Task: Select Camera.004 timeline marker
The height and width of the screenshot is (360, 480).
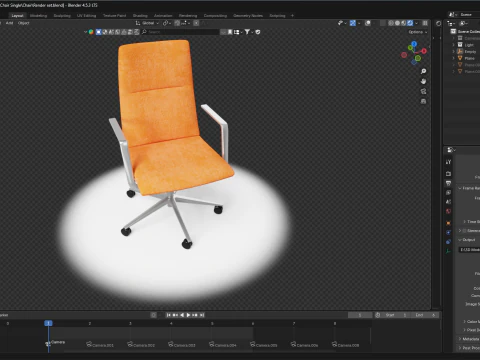Action: click(223, 345)
